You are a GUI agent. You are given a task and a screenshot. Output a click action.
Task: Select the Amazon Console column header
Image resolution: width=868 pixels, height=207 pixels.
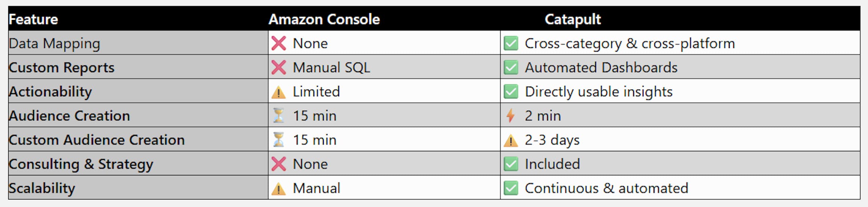click(324, 19)
